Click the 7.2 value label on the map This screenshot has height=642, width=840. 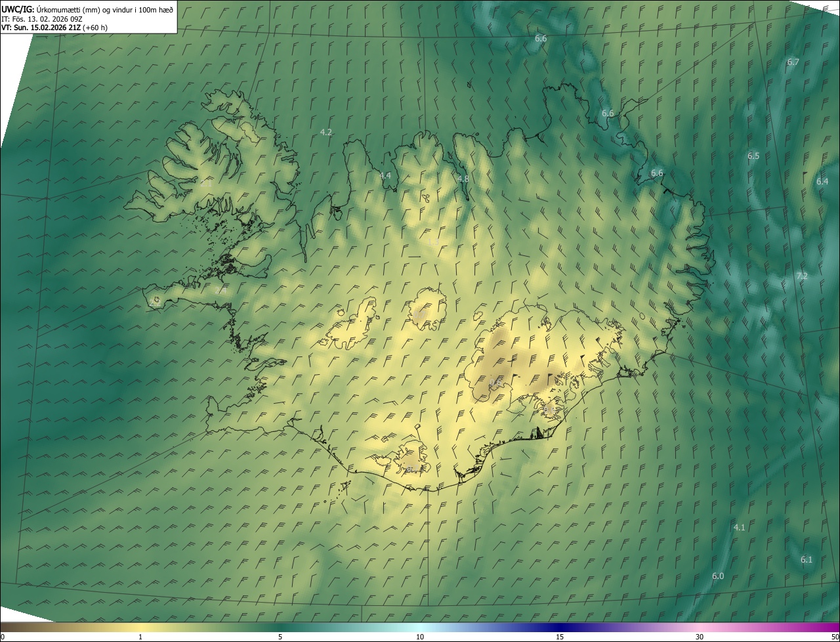coord(801,276)
